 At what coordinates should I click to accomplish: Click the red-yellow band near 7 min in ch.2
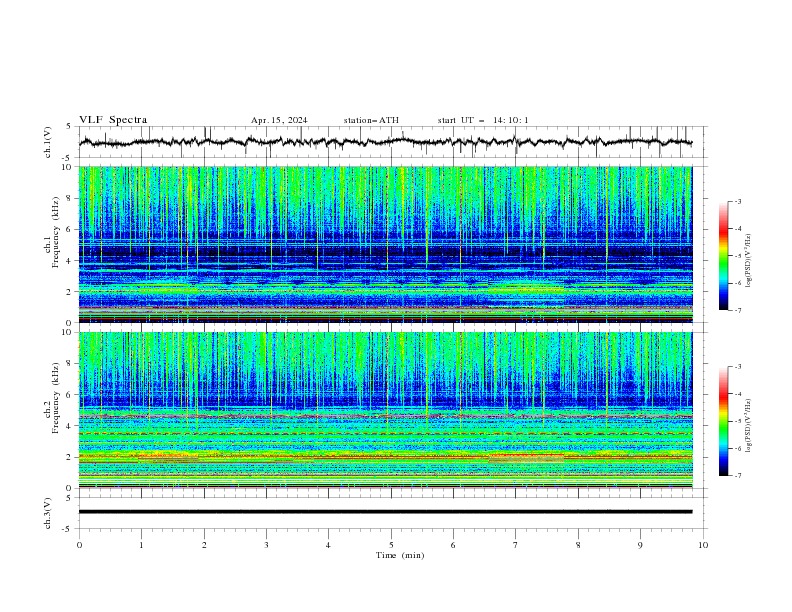tap(526, 458)
